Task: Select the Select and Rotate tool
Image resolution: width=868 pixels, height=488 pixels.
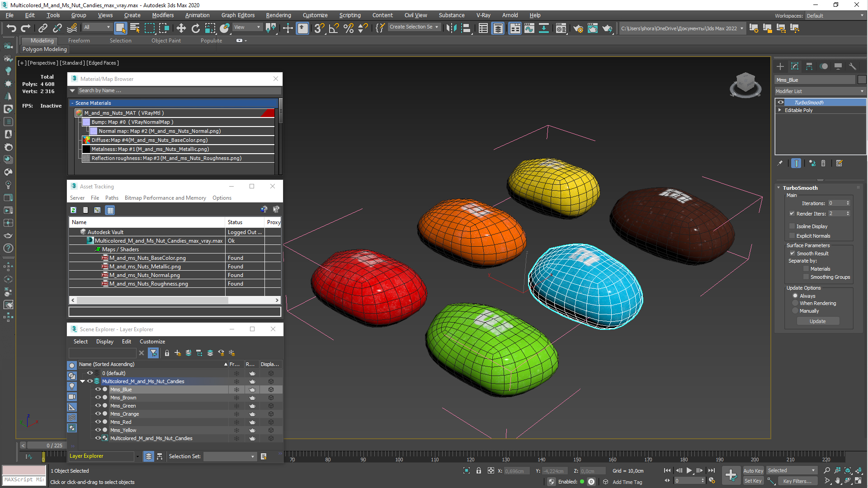Action: tap(195, 28)
